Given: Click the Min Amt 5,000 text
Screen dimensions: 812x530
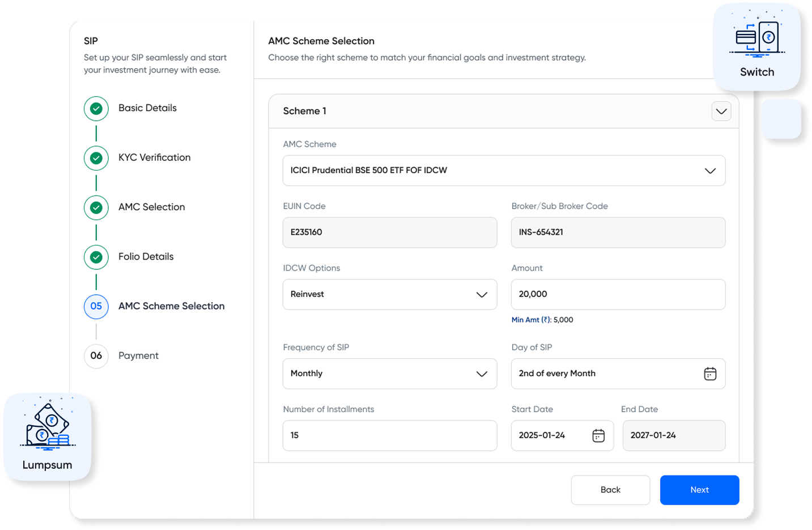Looking at the screenshot, I should [x=542, y=320].
